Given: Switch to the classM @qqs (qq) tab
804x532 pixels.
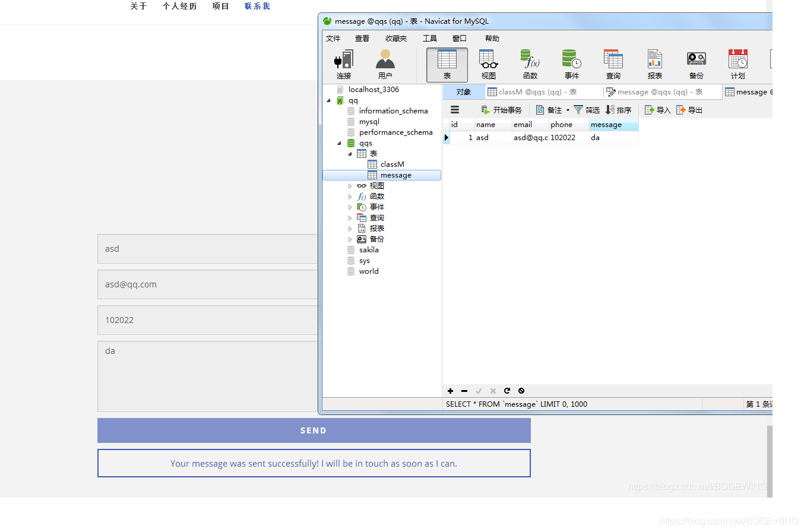Looking at the screenshot, I should tap(544, 92).
